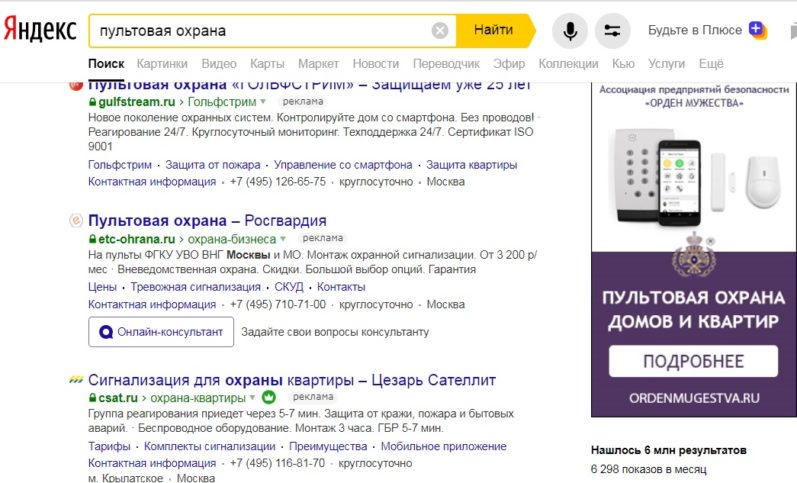Image resolution: width=797 pixels, height=483 pixels.
Task: Open the Услуги tab
Action: click(666, 64)
